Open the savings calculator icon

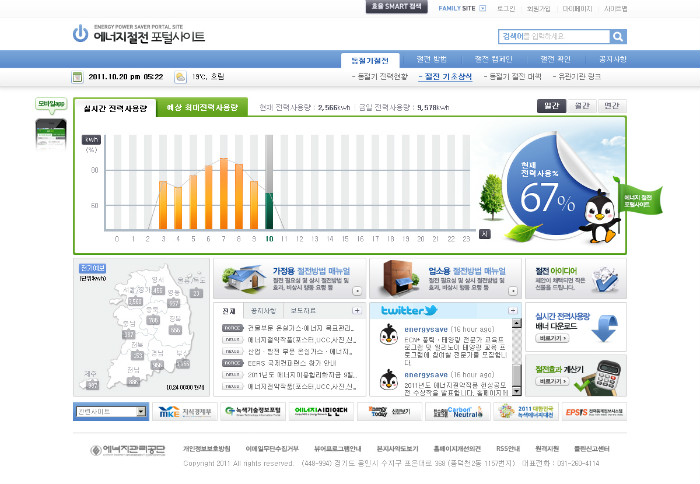(599, 376)
